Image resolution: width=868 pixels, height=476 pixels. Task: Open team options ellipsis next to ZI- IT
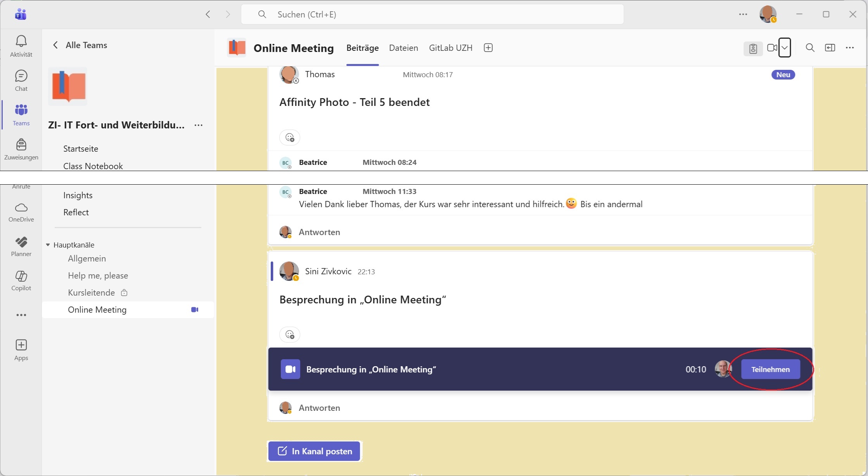pyautogui.click(x=199, y=125)
